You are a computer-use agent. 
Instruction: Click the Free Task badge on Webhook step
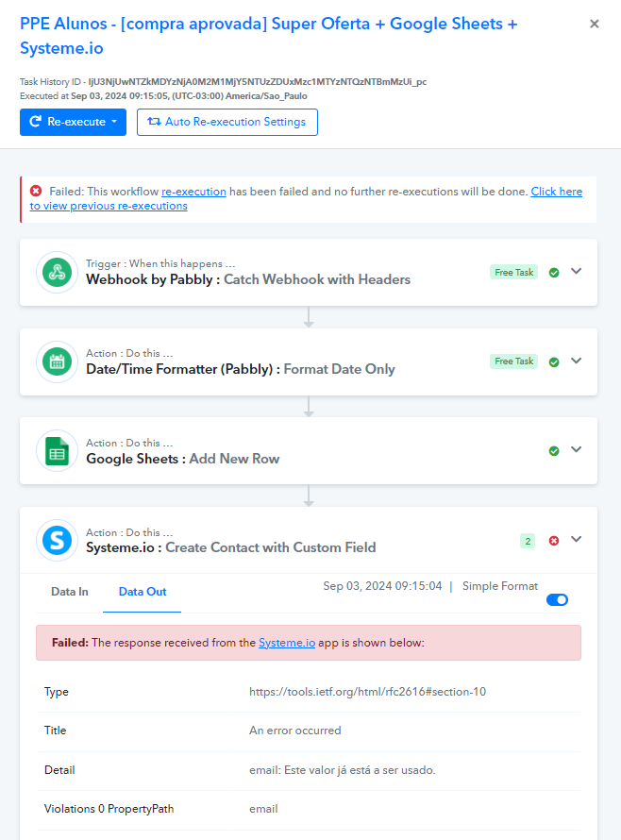(x=513, y=272)
